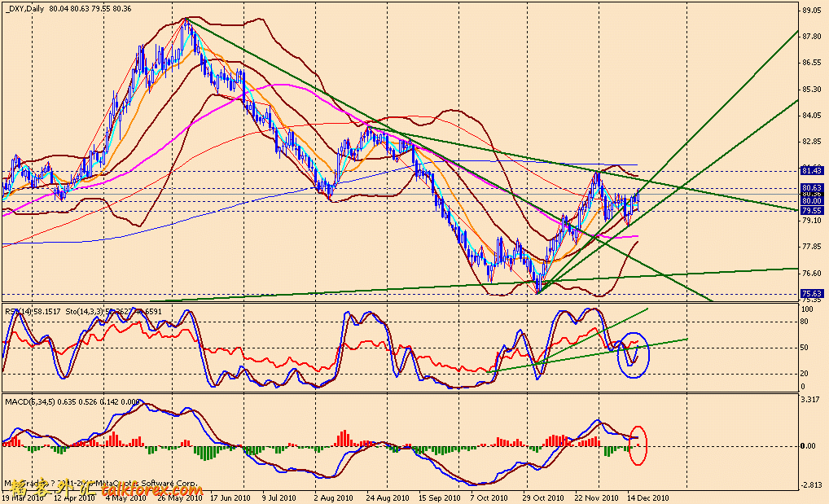The height and width of the screenshot is (504, 829).
Task: Click the 76.60 price scale value
Action: tap(811, 274)
